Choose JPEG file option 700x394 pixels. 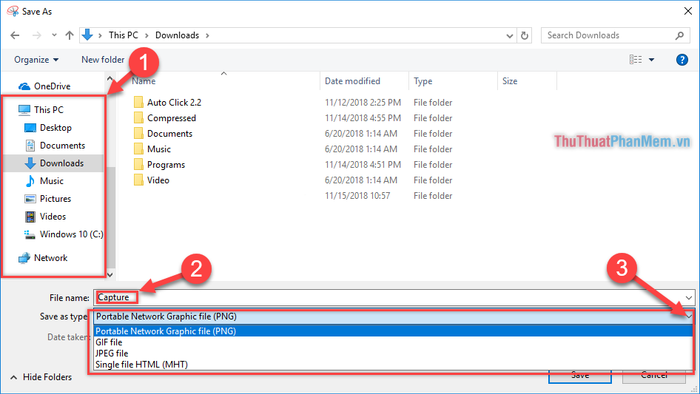point(393,353)
